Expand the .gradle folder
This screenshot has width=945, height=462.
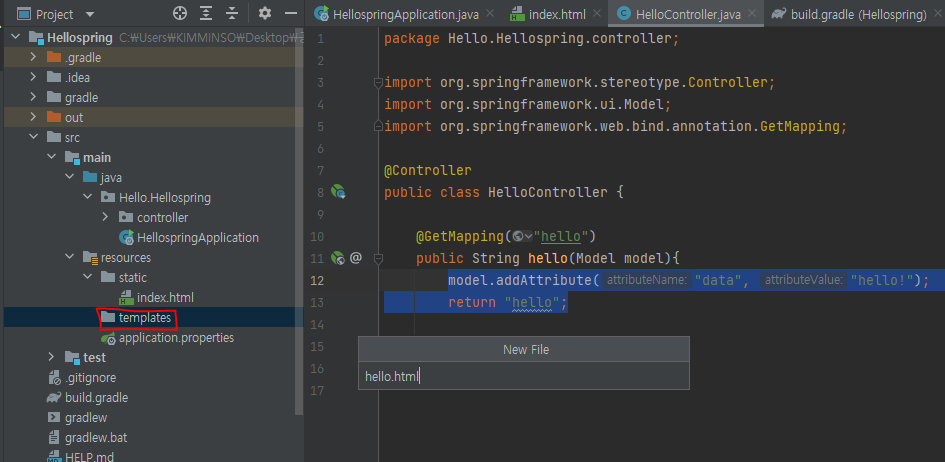34,58
